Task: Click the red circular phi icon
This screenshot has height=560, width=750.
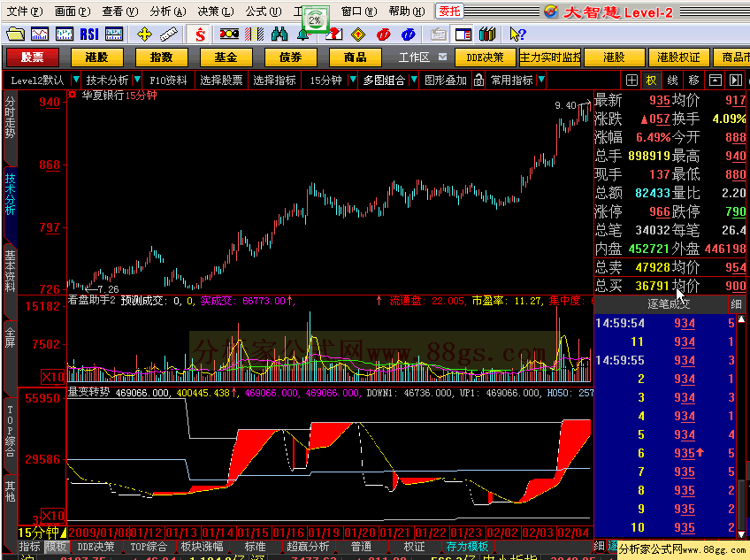Action: pyautogui.click(x=383, y=34)
